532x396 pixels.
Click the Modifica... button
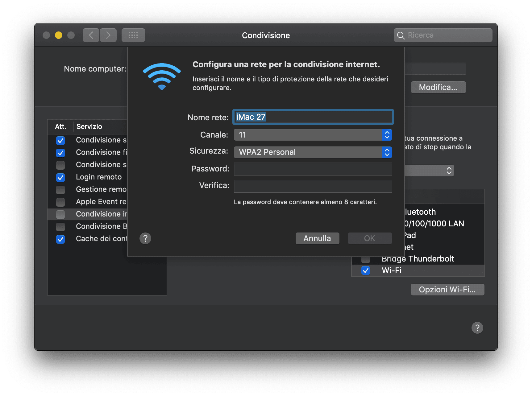(438, 87)
